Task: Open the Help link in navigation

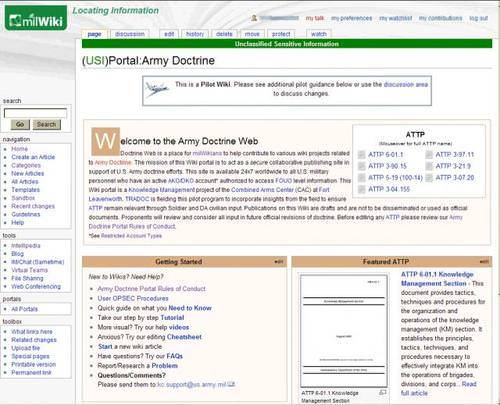Action: pyautogui.click(x=18, y=222)
